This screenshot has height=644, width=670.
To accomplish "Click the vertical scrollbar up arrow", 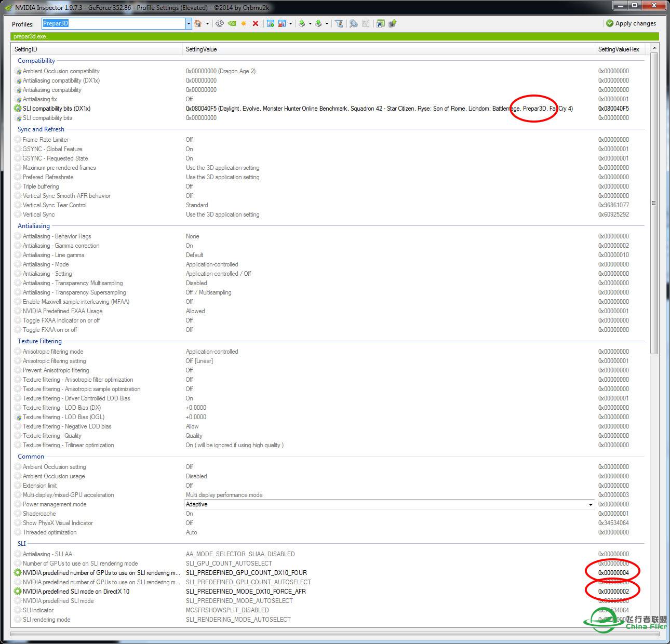I will point(654,48).
